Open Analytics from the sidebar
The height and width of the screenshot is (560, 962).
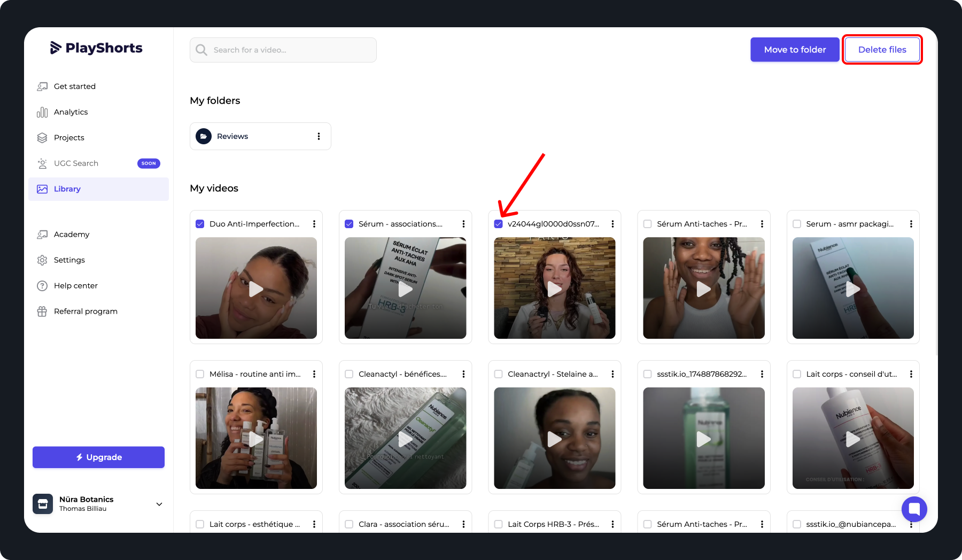coord(71,112)
